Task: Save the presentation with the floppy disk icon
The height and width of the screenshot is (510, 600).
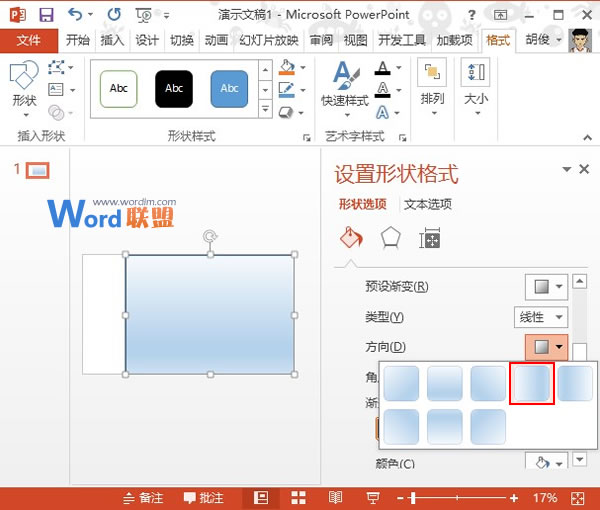Action: coord(46,15)
